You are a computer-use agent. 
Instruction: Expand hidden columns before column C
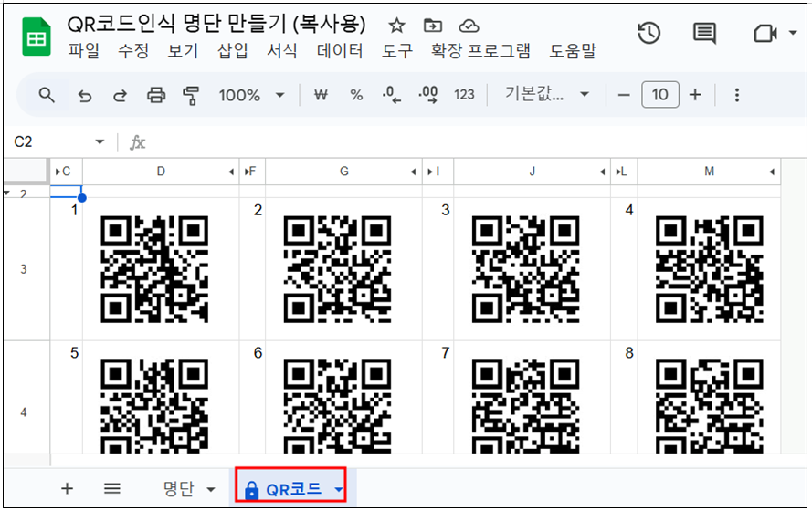click(x=58, y=172)
